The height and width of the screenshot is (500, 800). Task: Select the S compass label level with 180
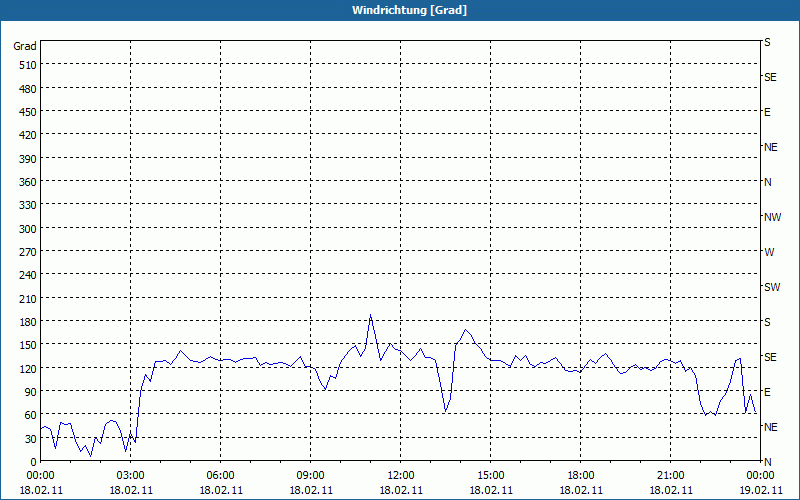(x=767, y=322)
